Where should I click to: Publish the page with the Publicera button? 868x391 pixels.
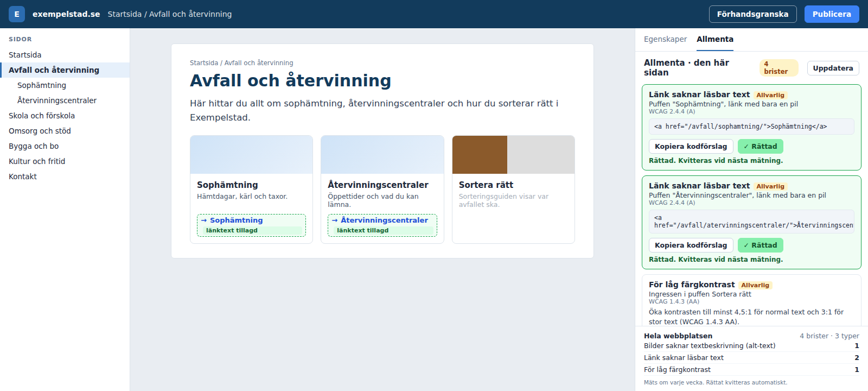pos(832,14)
